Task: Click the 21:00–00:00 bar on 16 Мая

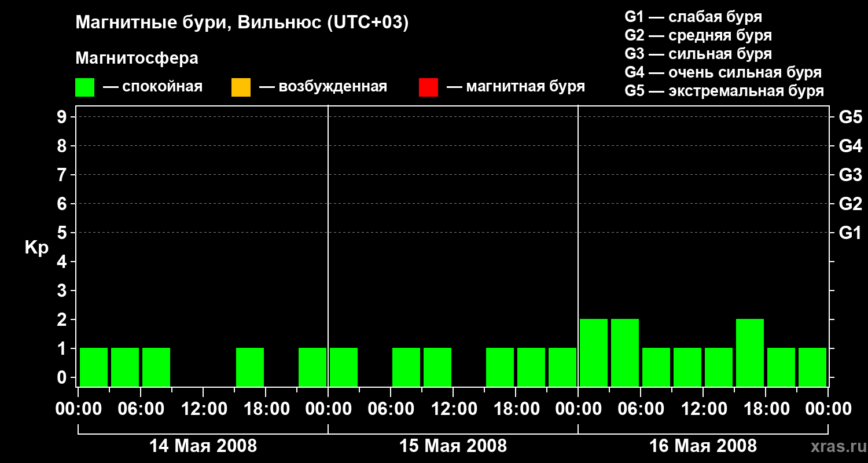Action: tap(812, 367)
